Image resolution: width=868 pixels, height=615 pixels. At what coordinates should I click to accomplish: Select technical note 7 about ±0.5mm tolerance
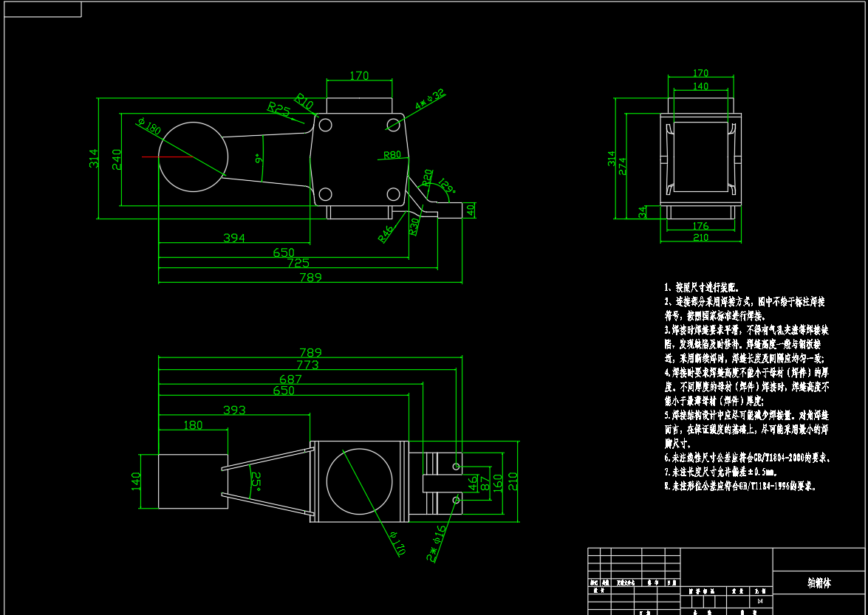(720, 472)
